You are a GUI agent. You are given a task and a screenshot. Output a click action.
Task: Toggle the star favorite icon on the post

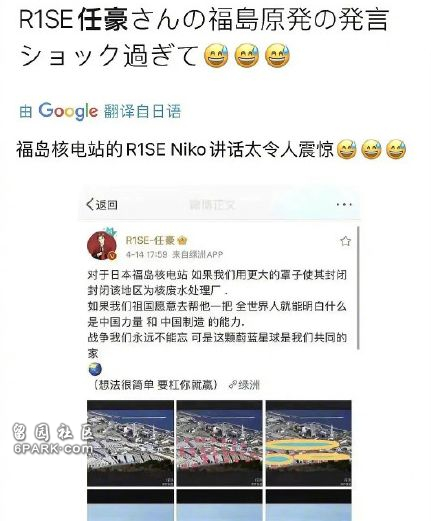click(345, 241)
